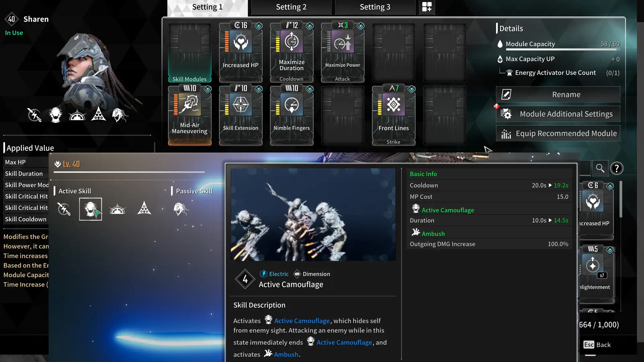Click the Ambush link in skill description
Image resolution: width=644 pixels, height=362 pixels.
point(286,354)
